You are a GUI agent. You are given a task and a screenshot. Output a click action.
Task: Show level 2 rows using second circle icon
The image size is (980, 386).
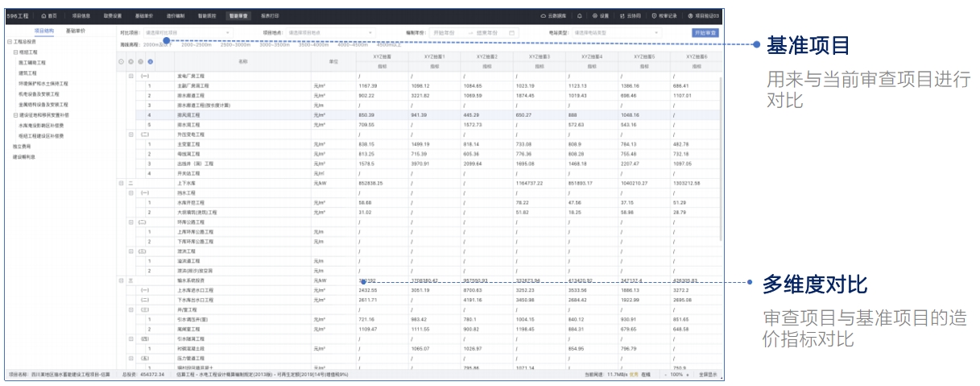(x=130, y=61)
